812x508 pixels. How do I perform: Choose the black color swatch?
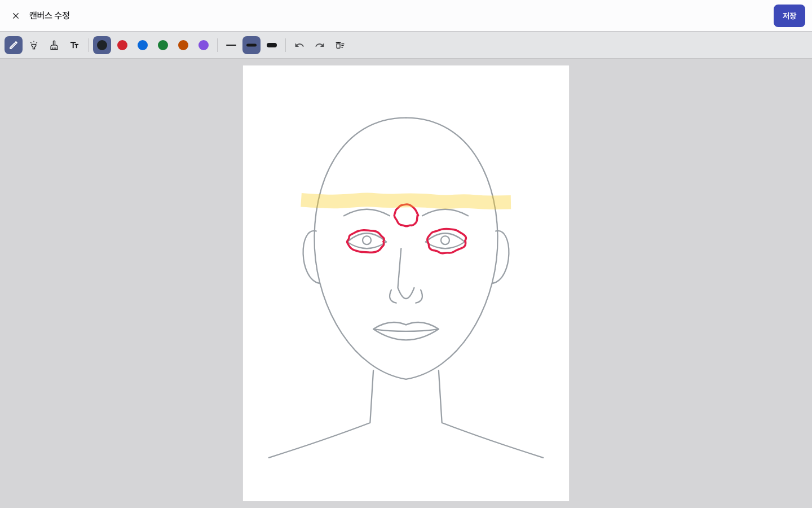102,45
